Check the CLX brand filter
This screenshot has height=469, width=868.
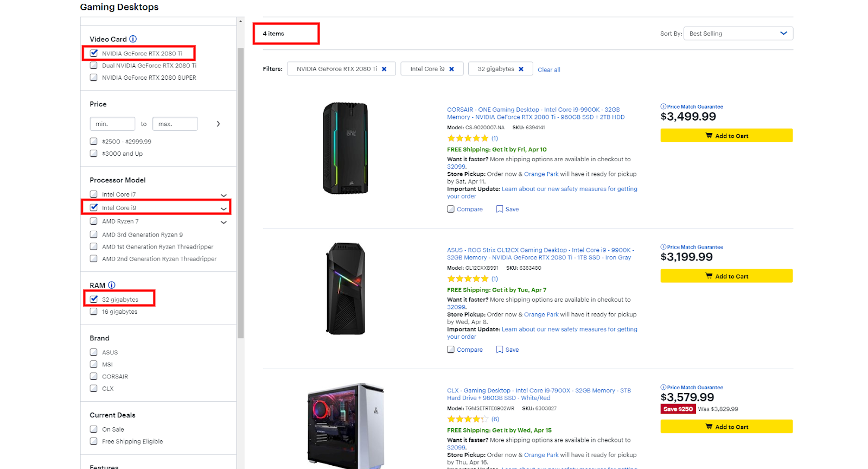[x=94, y=389]
